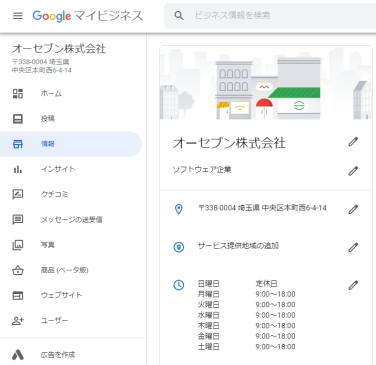
Task: Click the service area target icon
Action: [179, 247]
